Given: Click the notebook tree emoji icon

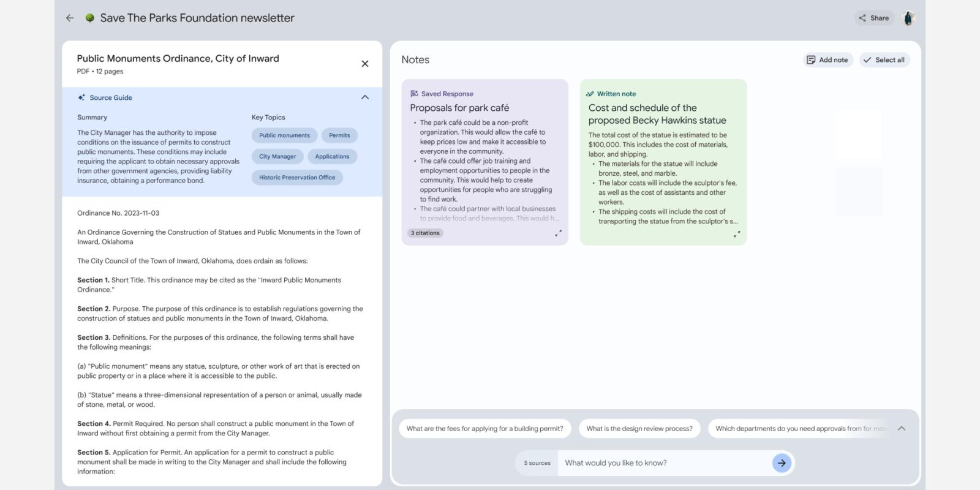Looking at the screenshot, I should tap(90, 18).
